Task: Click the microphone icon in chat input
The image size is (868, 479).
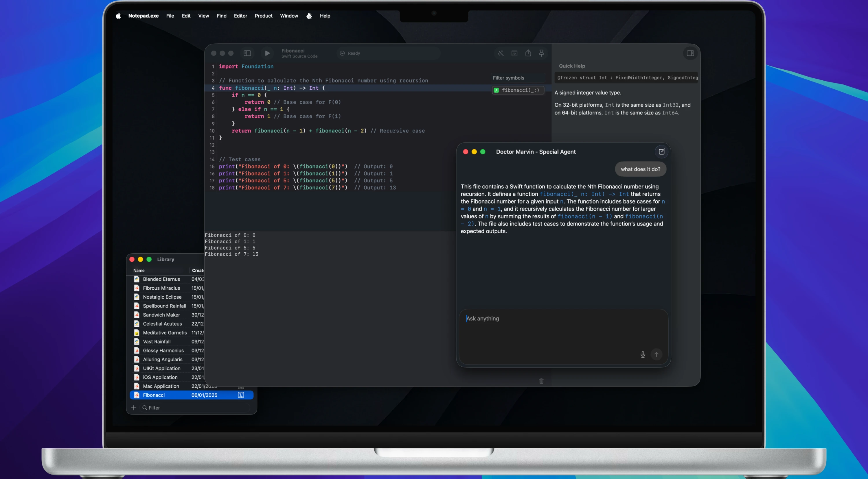Action: coord(643,354)
